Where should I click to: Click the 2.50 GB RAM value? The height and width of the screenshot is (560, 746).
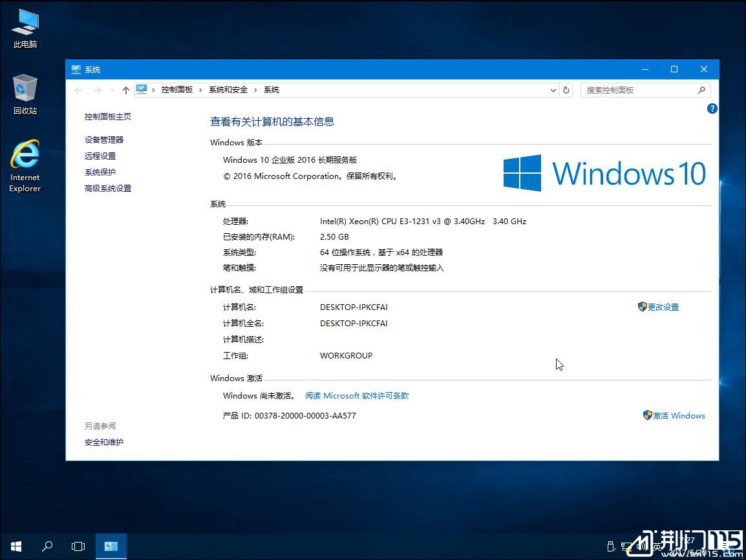click(334, 237)
